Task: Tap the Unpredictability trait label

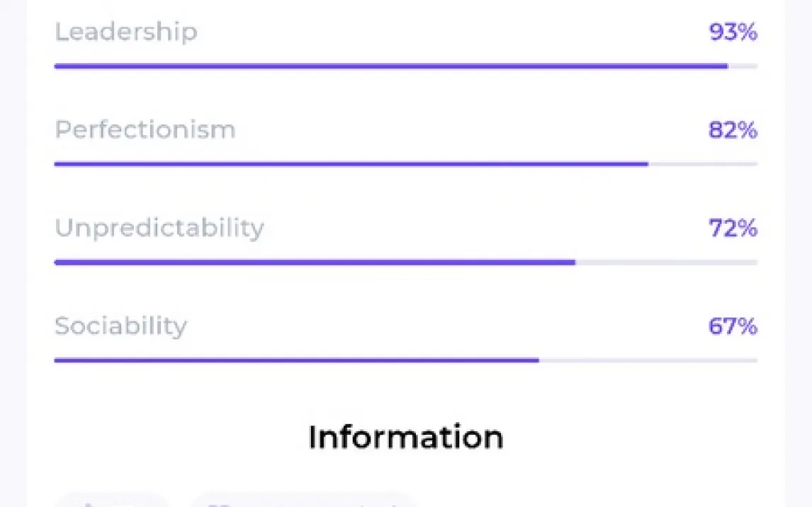Action: (159, 228)
